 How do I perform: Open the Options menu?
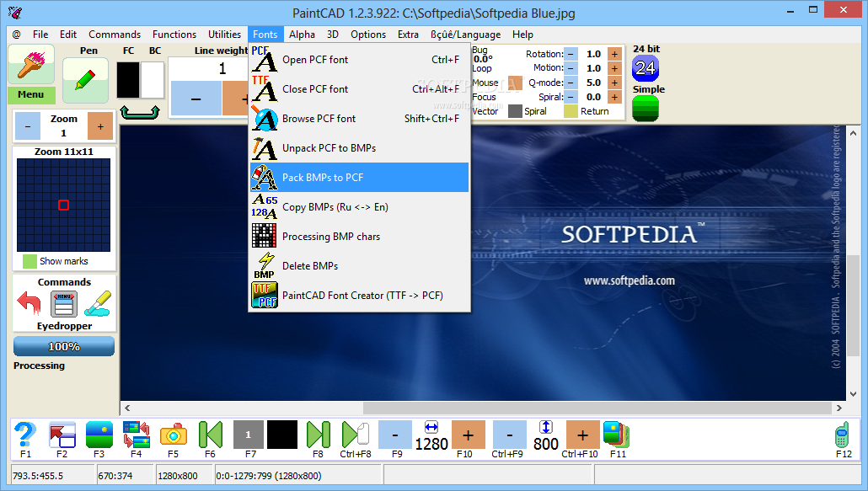368,35
